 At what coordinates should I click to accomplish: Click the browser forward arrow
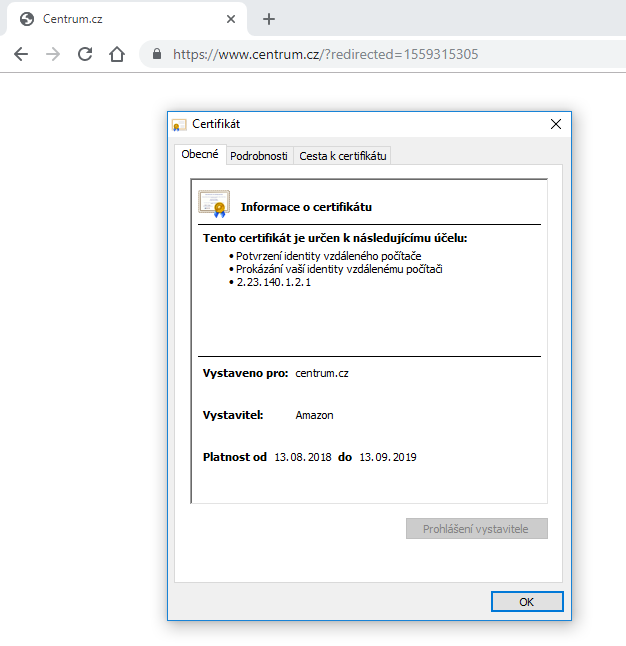[53, 54]
